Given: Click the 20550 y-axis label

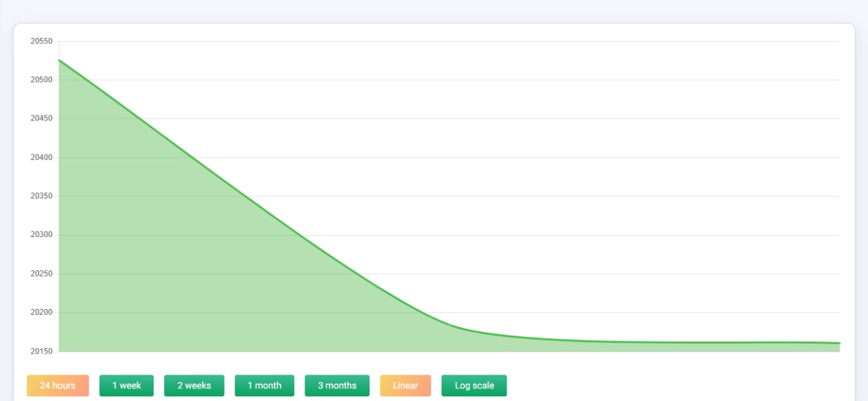Looking at the screenshot, I should (x=41, y=41).
